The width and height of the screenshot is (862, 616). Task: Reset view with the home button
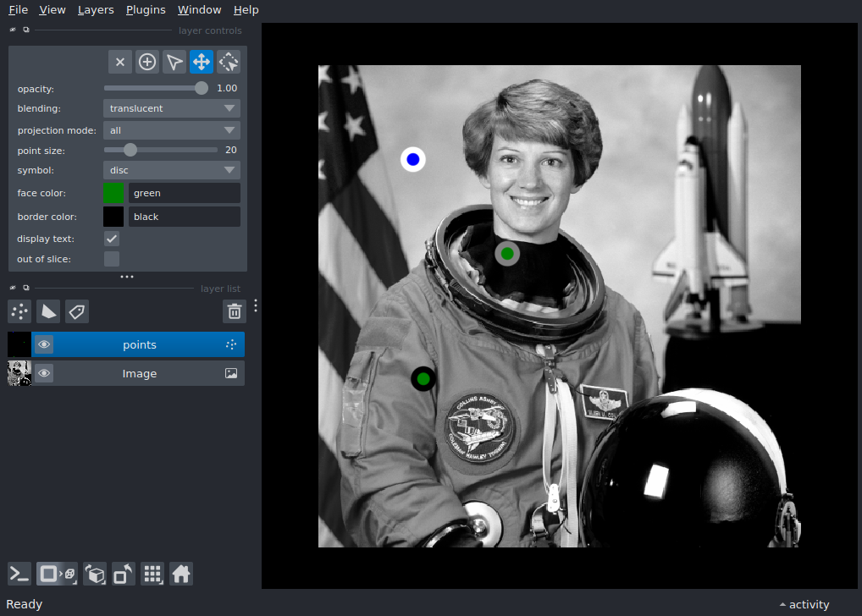181,574
